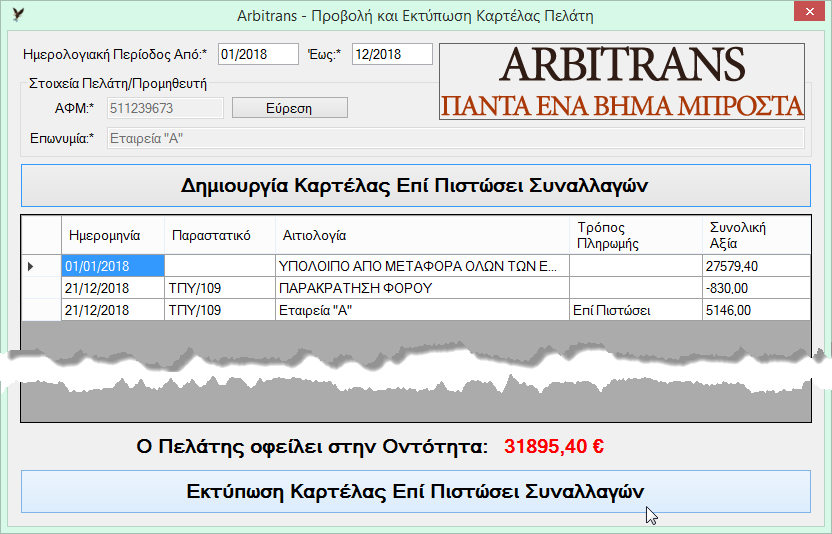The height and width of the screenshot is (534, 832).
Task: Click the period start field 01/2018
Action: tap(258, 54)
